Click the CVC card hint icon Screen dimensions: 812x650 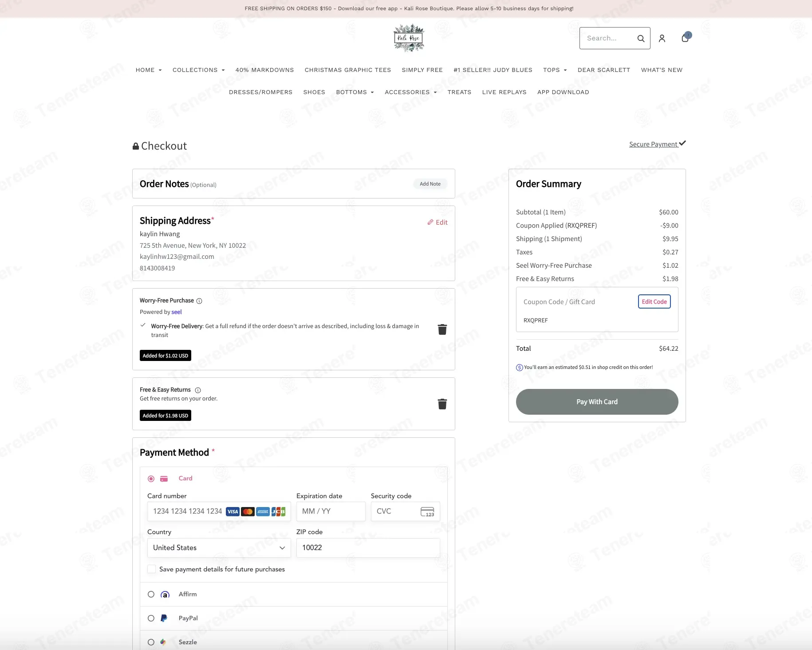tap(427, 511)
